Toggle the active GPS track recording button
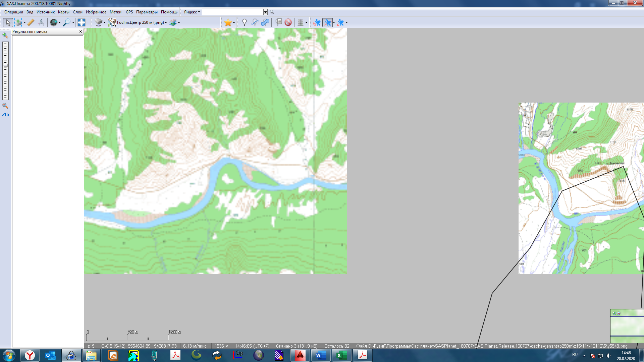 (x=327, y=22)
